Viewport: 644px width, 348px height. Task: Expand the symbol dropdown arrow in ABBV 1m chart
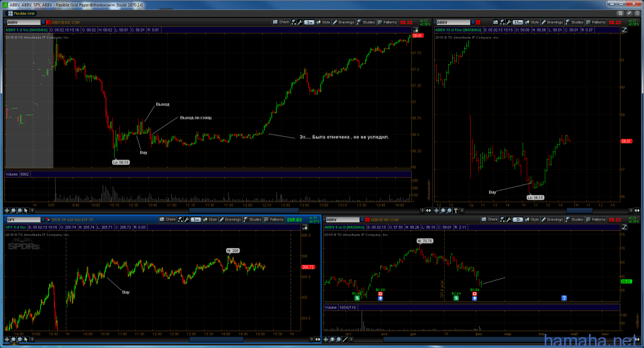click(x=43, y=22)
